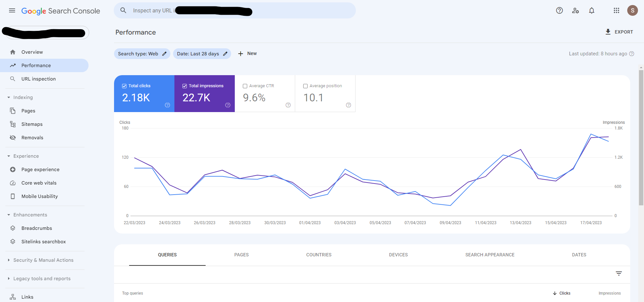Image resolution: width=644 pixels, height=302 pixels.
Task: Click the search magnifier icon in URL bar
Action: (123, 10)
